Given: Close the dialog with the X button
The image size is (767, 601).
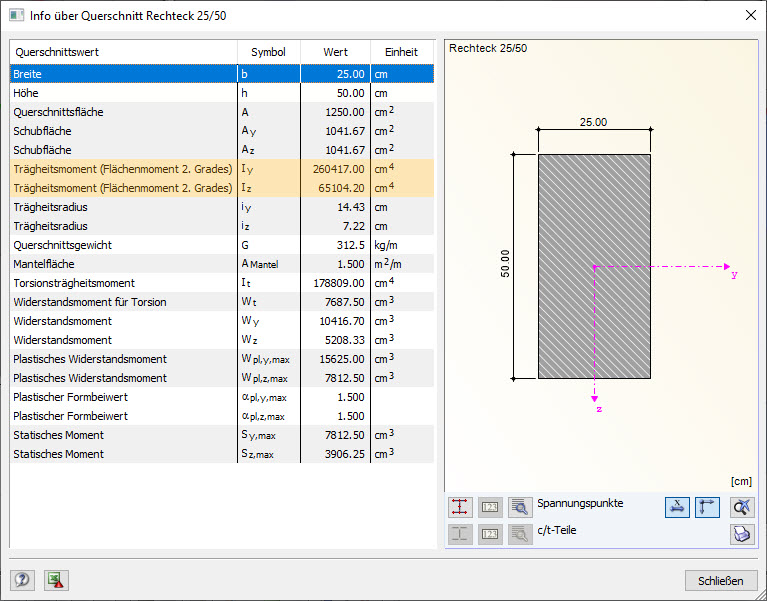Looking at the screenshot, I should coord(751,15).
